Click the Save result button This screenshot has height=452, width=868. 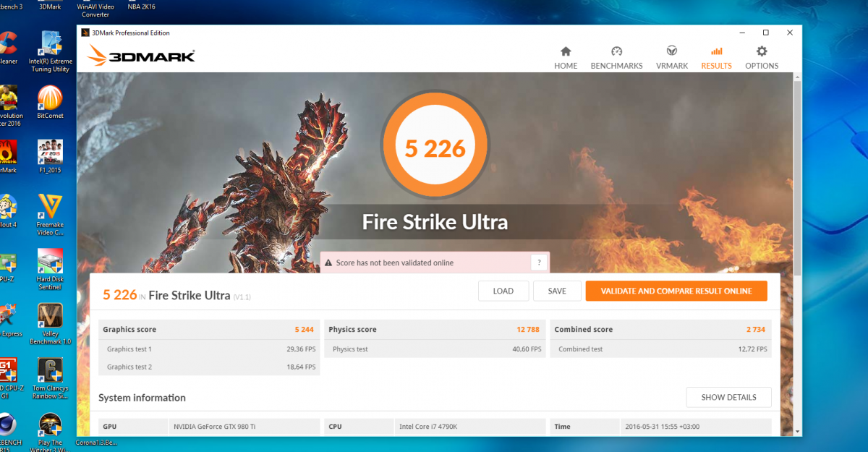point(557,291)
